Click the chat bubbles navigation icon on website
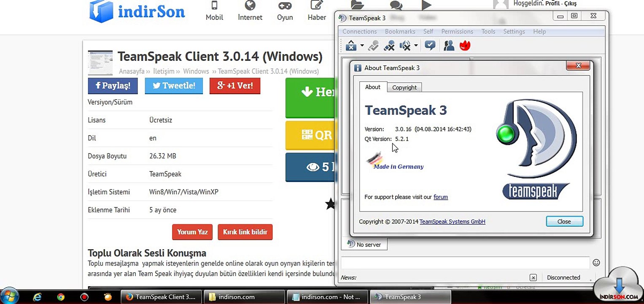The width and height of the screenshot is (644, 304). point(396,5)
